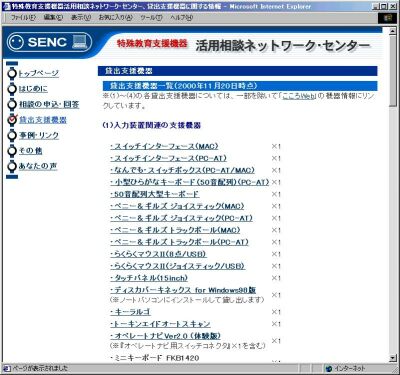Open the ファイル menu
400x375 pixels.
pos(23,18)
